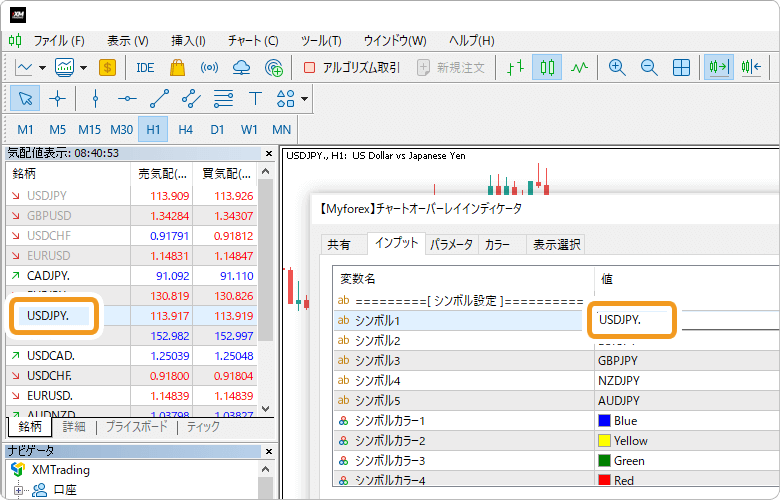
Task: Tile windows with the grid icon
Action: click(681, 68)
